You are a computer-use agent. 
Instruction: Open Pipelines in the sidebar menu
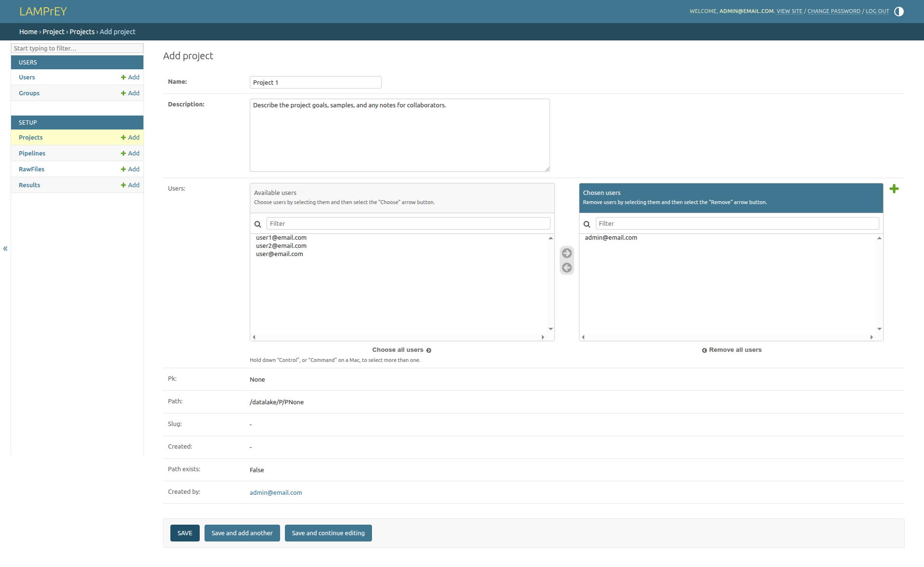click(32, 154)
